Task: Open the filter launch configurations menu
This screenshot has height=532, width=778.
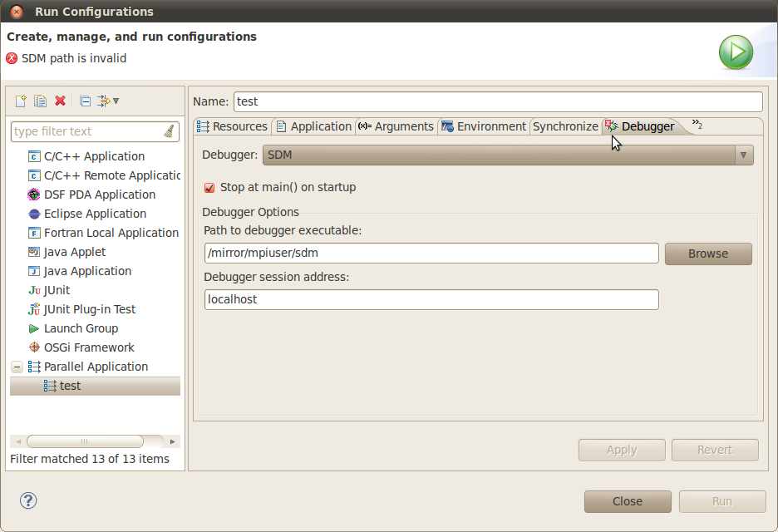Action: tap(108, 101)
